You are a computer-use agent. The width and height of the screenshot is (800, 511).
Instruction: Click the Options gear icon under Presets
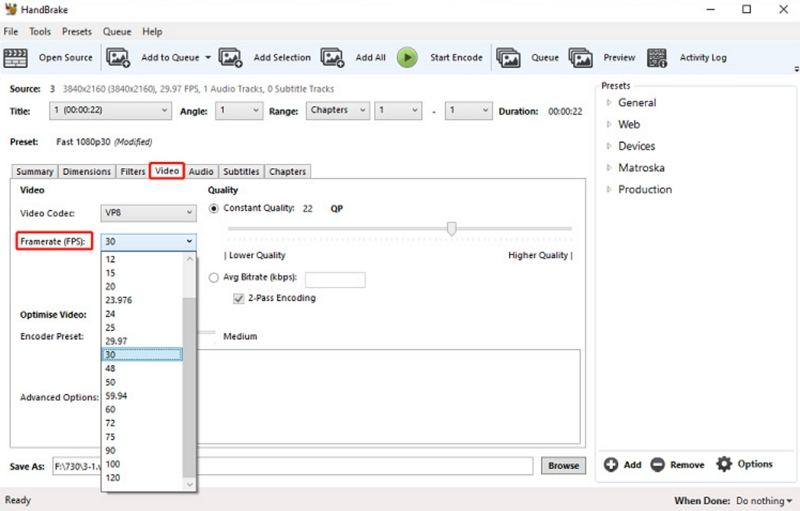pyautogui.click(x=724, y=464)
